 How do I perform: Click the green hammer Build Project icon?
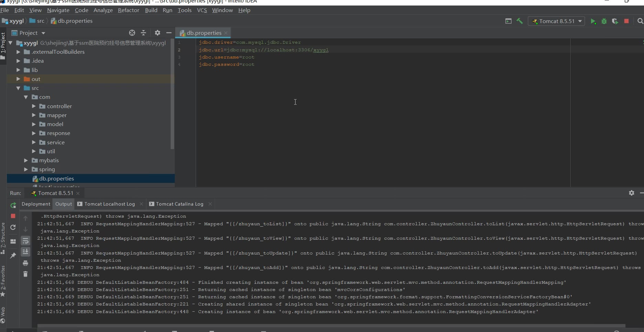pyautogui.click(x=519, y=21)
